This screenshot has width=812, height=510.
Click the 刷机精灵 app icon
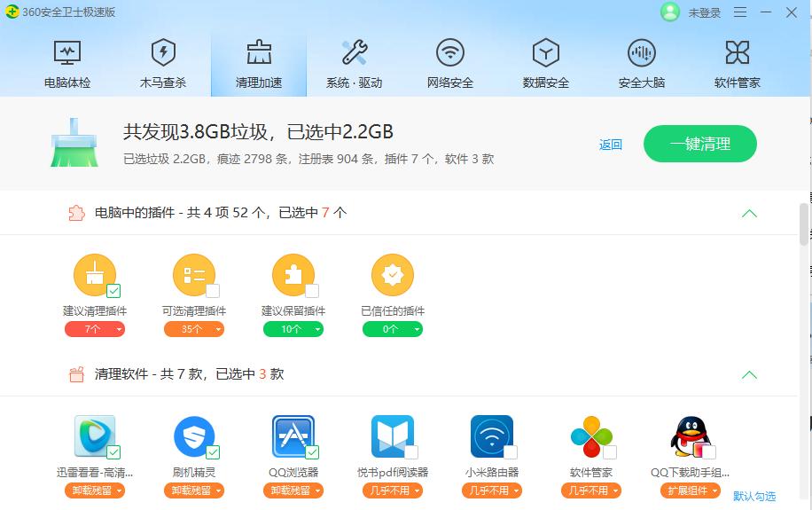(193, 435)
